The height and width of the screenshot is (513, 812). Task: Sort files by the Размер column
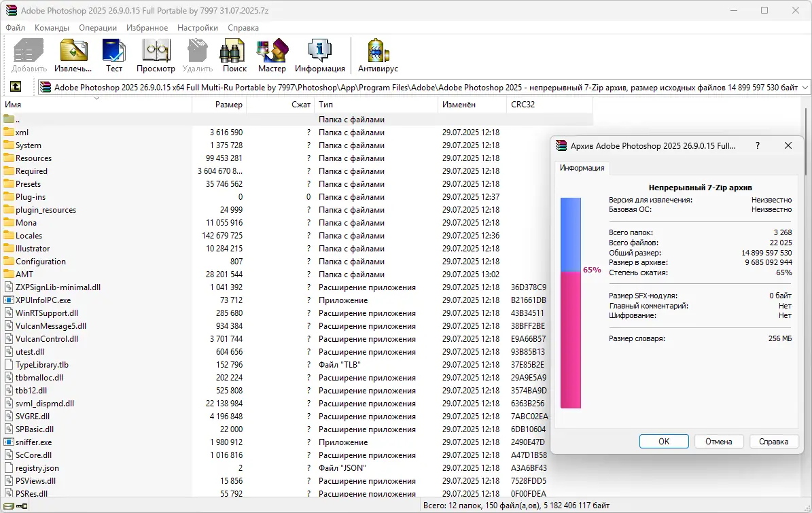coord(228,105)
